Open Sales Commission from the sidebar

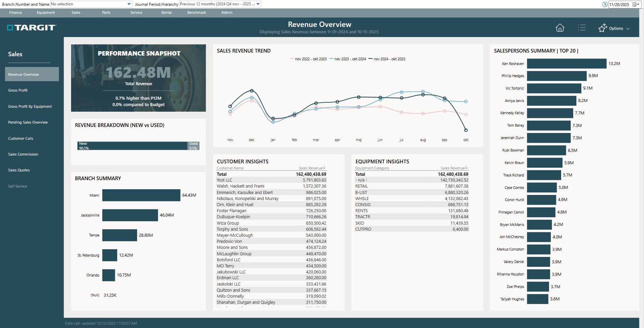pyautogui.click(x=23, y=154)
